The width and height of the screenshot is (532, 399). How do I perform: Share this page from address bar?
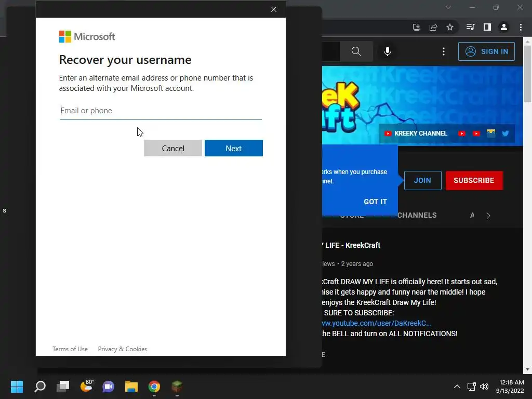pos(433,27)
